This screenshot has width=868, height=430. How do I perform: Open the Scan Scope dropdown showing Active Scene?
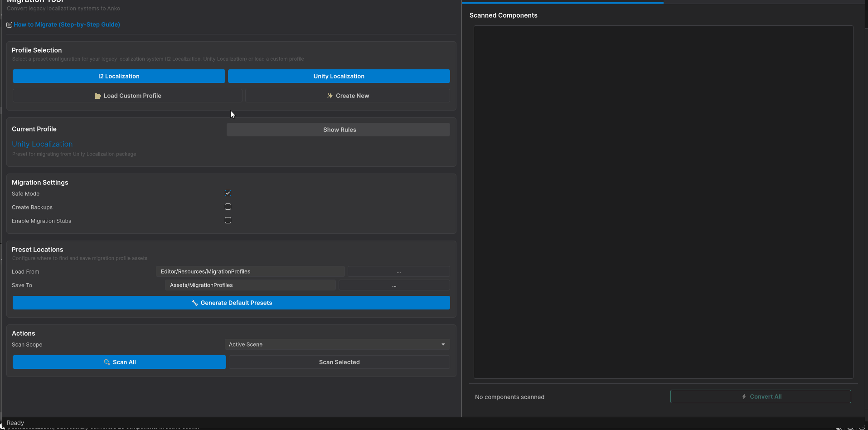pyautogui.click(x=337, y=344)
